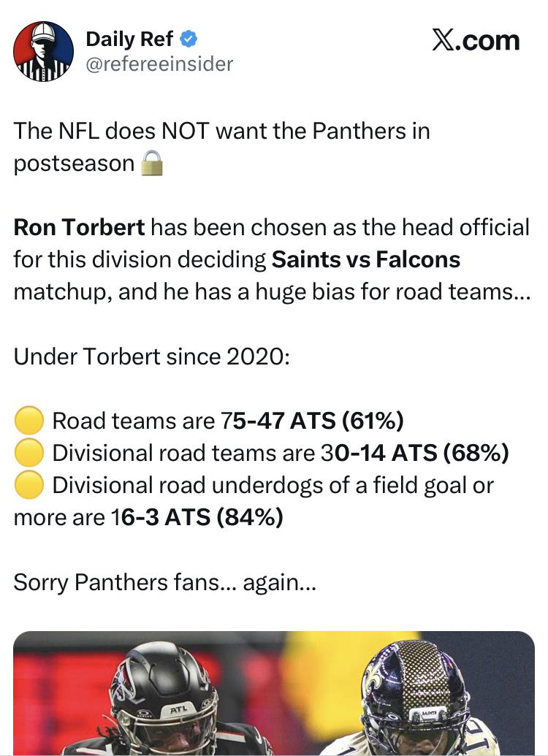Viewport: 548px width, 756px height.
Task: Open the attached football photo
Action: 273,692
